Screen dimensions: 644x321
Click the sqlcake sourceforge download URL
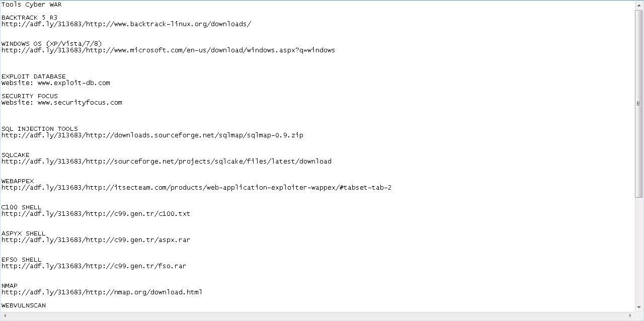point(167,162)
